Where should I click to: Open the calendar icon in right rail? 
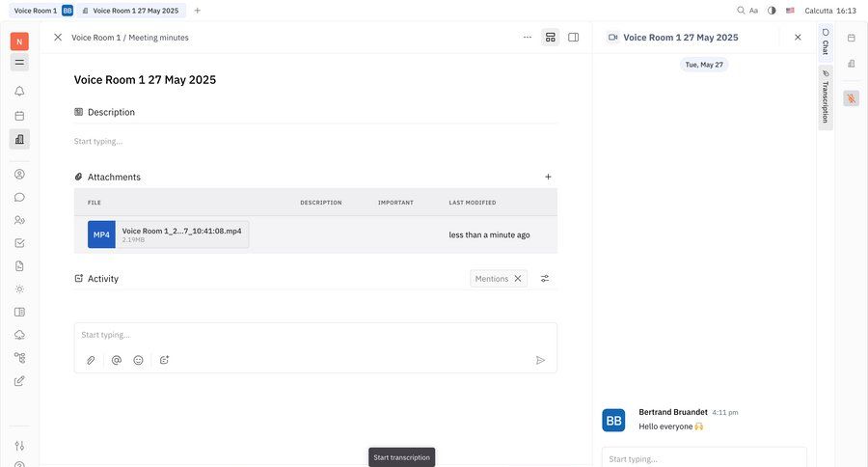851,38
